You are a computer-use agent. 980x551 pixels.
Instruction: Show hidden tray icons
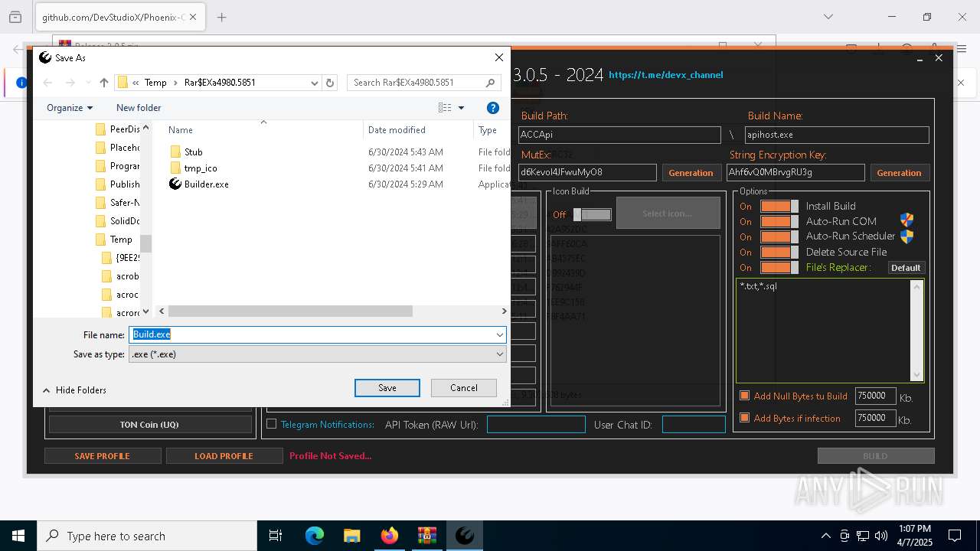825,536
